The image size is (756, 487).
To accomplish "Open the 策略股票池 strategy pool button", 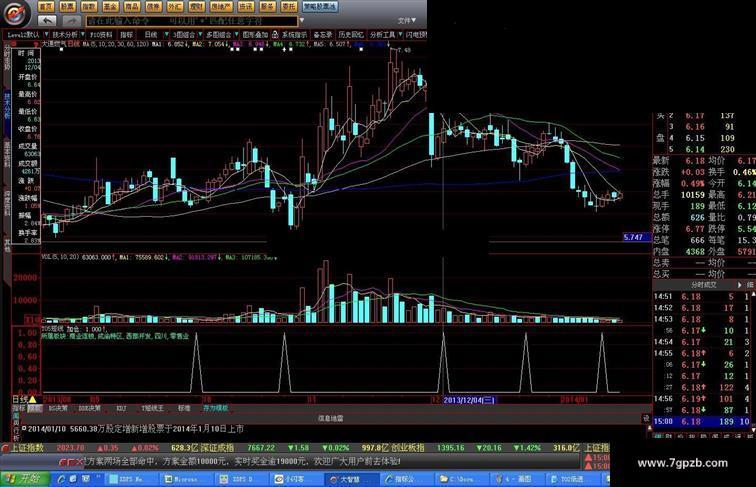I will point(320,6).
